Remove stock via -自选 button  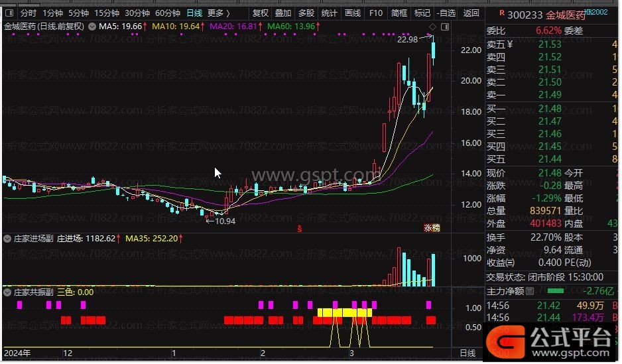(446, 13)
